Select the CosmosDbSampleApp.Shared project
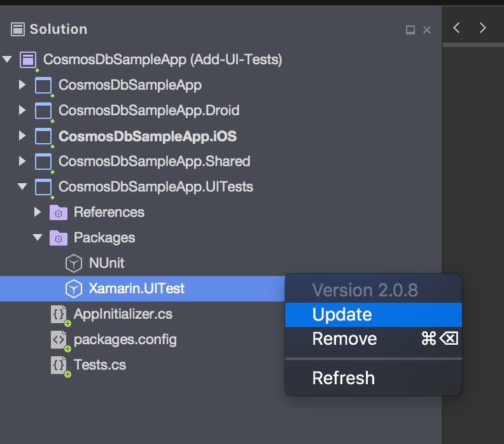 tap(154, 162)
